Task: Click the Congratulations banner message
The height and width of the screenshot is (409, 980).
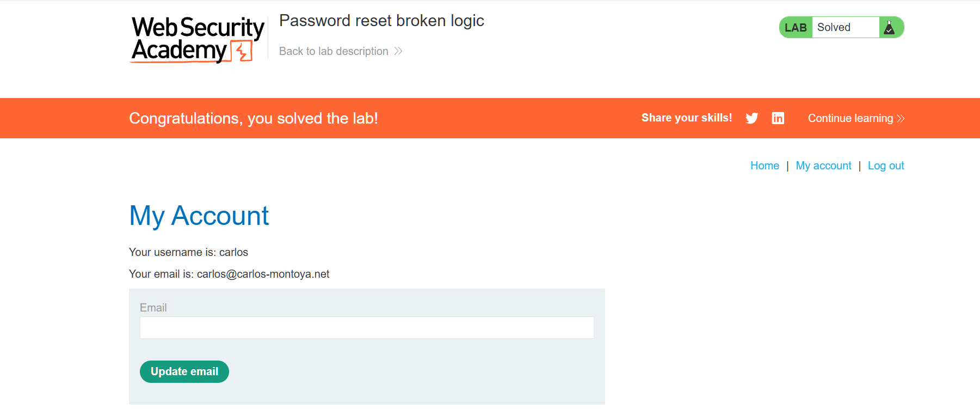Action: pyautogui.click(x=254, y=118)
